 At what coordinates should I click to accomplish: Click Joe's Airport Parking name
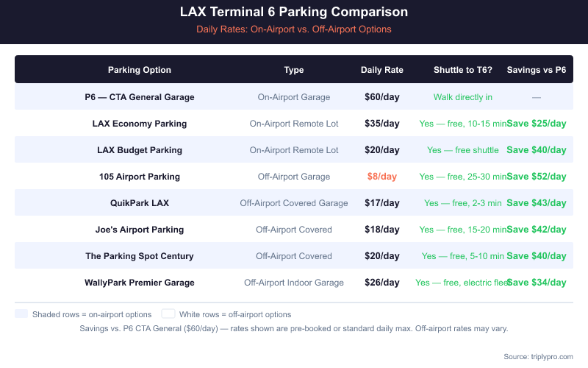coord(140,229)
